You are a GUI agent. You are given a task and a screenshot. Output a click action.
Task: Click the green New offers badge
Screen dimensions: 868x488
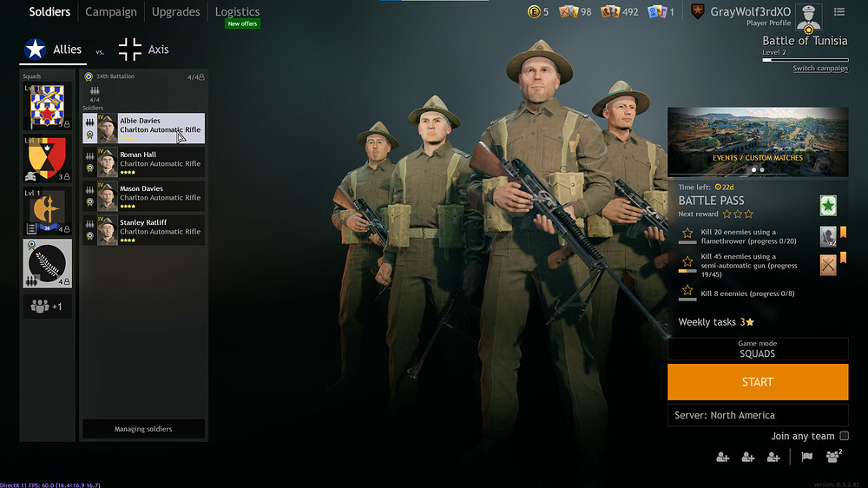tap(242, 23)
